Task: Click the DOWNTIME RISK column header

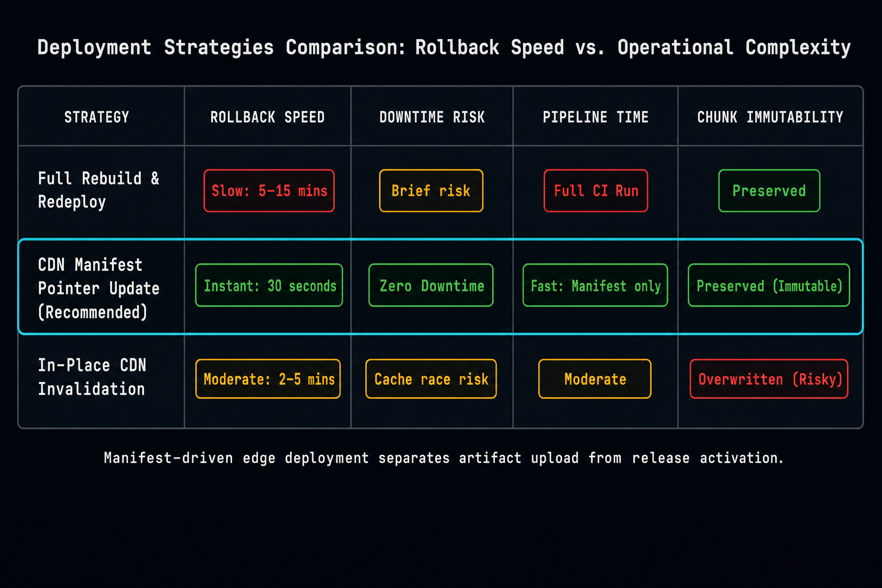Action: tap(432, 117)
